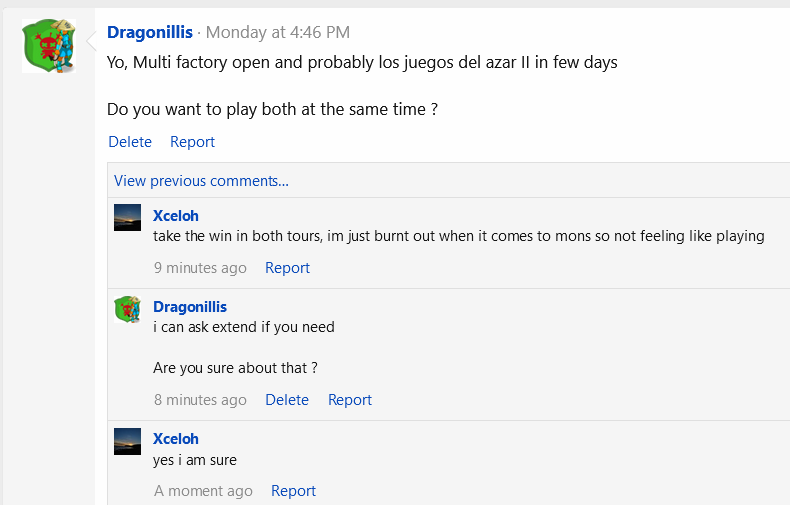Click the "Yo, Multi factory open" post text

coord(362,62)
